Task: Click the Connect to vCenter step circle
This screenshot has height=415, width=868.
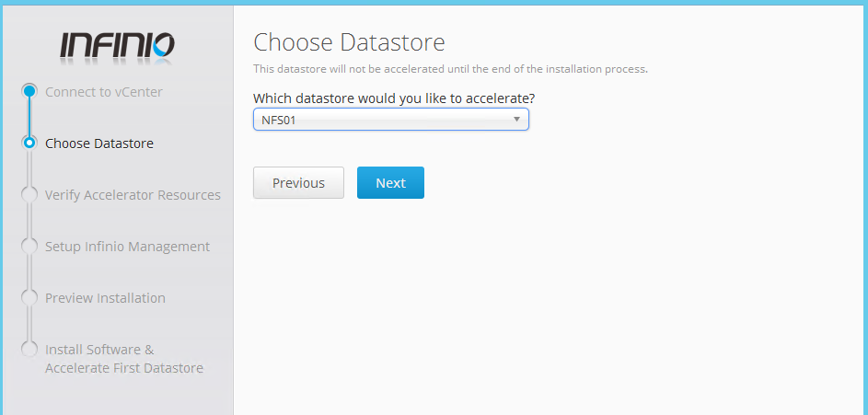Action: (29, 91)
